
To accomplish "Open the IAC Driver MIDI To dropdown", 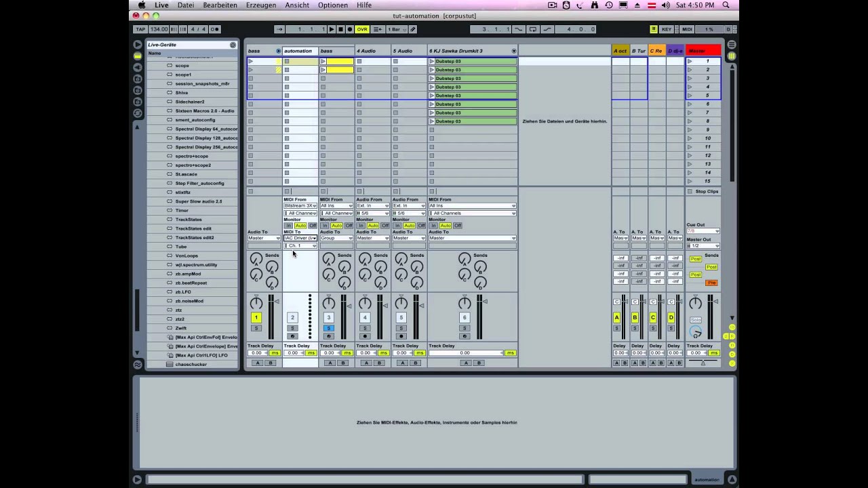I will point(300,238).
